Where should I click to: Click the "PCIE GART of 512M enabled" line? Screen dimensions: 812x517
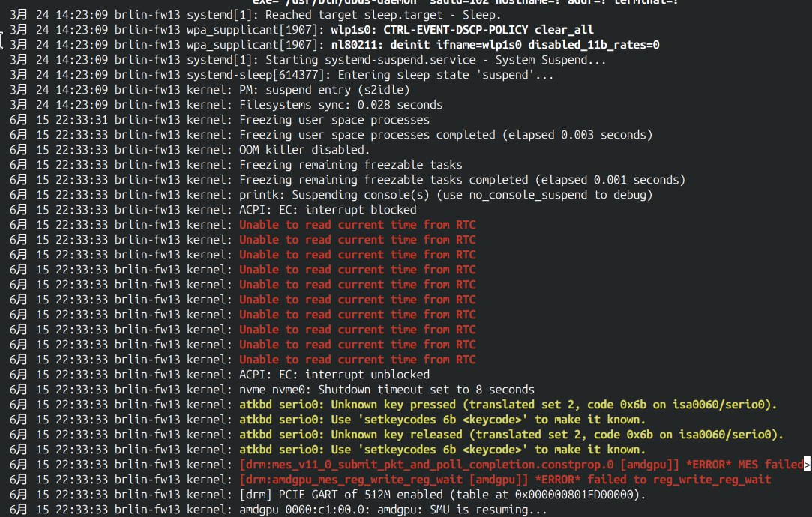pyautogui.click(x=442, y=495)
